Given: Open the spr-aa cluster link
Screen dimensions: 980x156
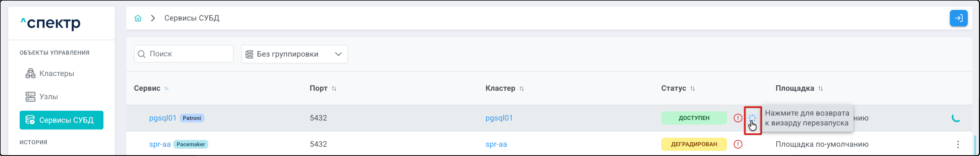Looking at the screenshot, I should [496, 144].
